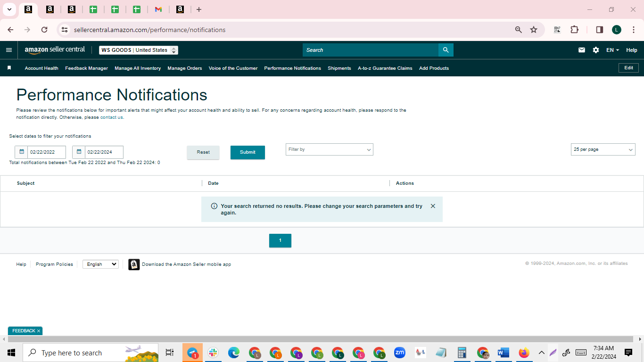The height and width of the screenshot is (362, 644).
Task: Open the 25 per page dropdown
Action: click(x=603, y=149)
